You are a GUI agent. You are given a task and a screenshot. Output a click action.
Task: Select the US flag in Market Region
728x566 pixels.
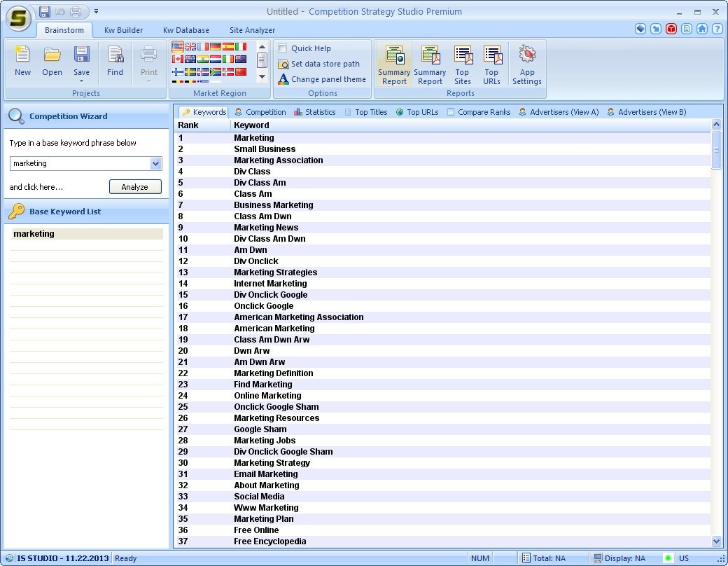click(177, 46)
